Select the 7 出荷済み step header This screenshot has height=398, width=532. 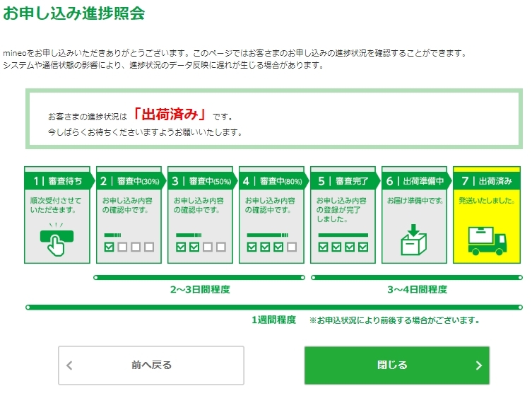486,181
